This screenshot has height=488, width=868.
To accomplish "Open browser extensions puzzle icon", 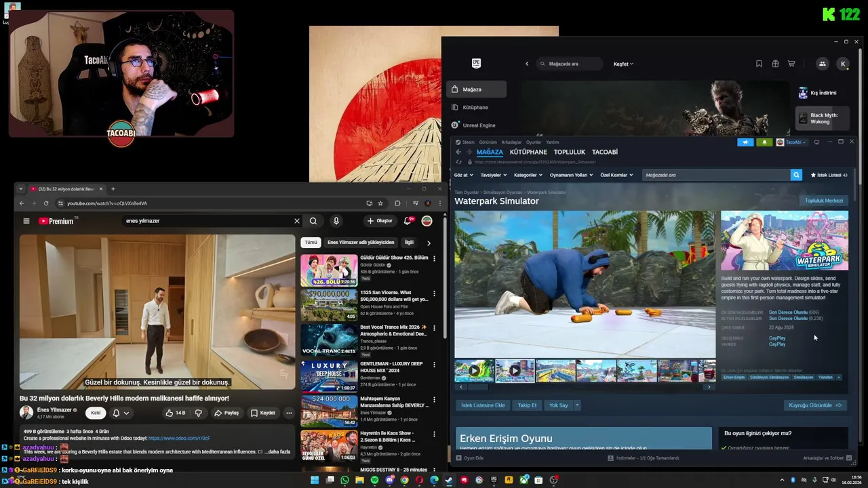I will [397, 203].
